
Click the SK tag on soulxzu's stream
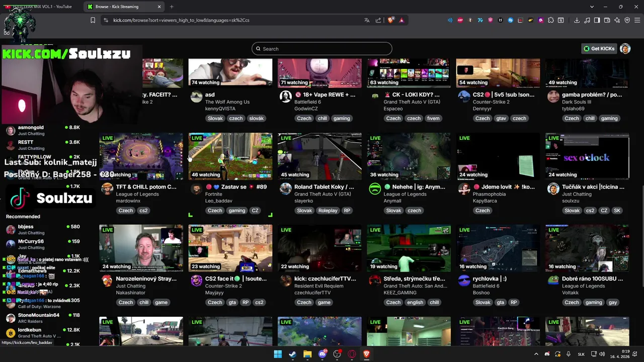[x=617, y=211]
